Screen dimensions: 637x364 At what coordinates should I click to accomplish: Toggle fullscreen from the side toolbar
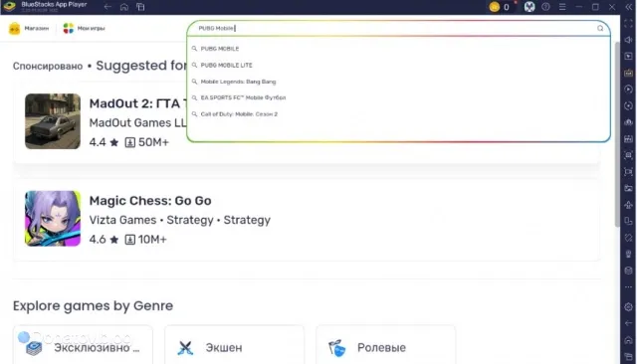(x=628, y=24)
